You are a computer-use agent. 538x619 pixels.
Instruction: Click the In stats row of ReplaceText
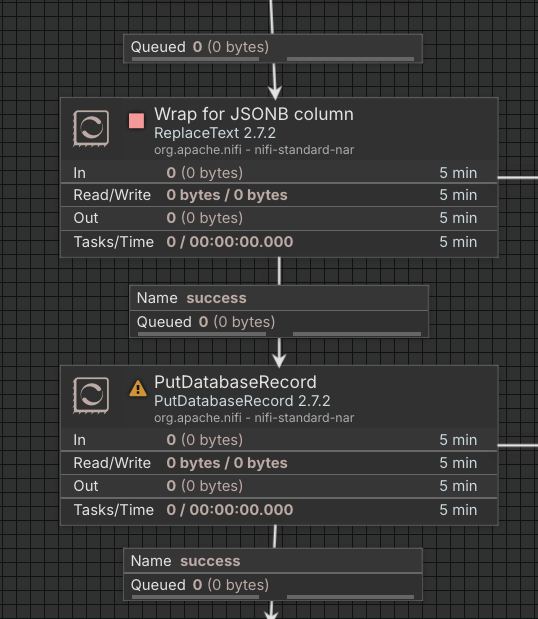pyautogui.click(x=279, y=173)
